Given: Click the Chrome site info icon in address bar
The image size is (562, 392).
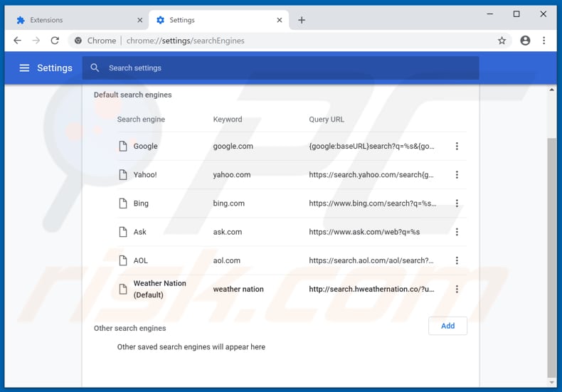Looking at the screenshot, I should pyautogui.click(x=78, y=41).
